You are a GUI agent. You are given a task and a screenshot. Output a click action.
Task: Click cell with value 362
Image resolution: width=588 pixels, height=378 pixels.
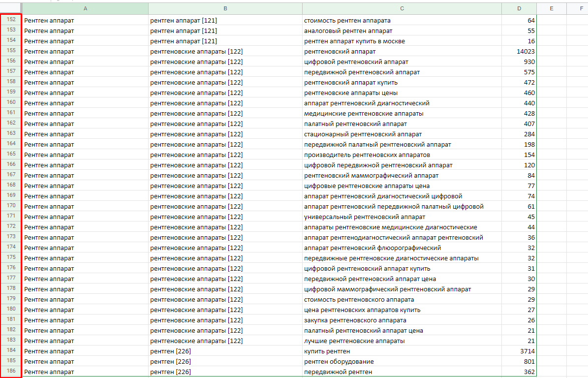tap(519, 372)
